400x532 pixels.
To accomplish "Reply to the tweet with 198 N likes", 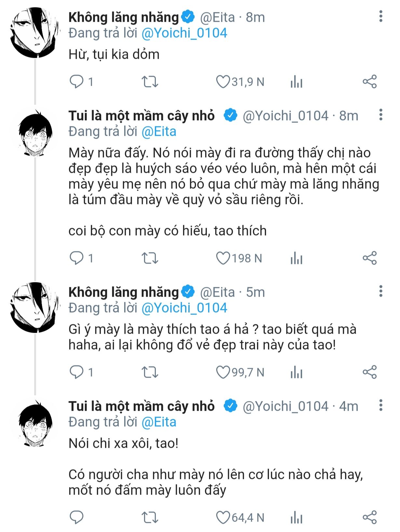I will pyautogui.click(x=77, y=258).
